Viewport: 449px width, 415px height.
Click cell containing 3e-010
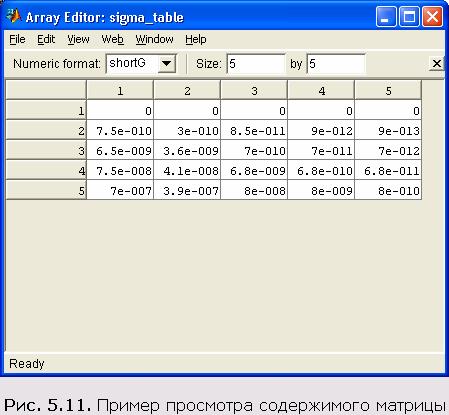[x=187, y=130]
